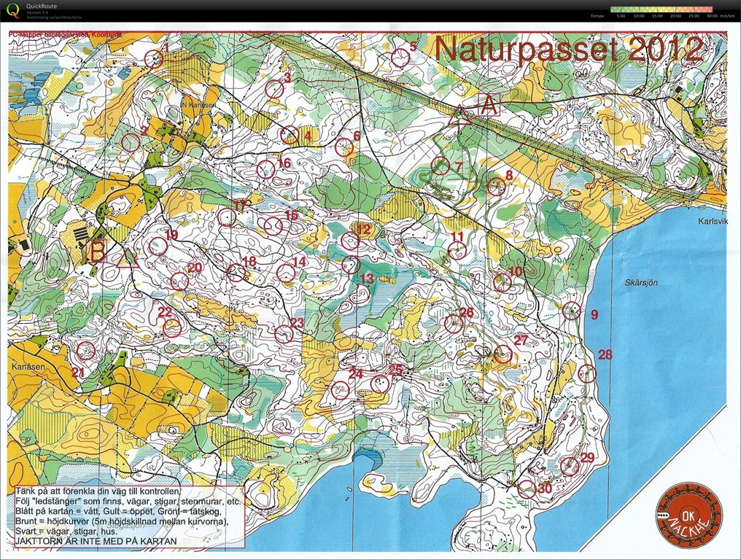Click control circle 1 on the map
Image resolution: width=741 pixels, height=560 pixels.
(x=154, y=59)
